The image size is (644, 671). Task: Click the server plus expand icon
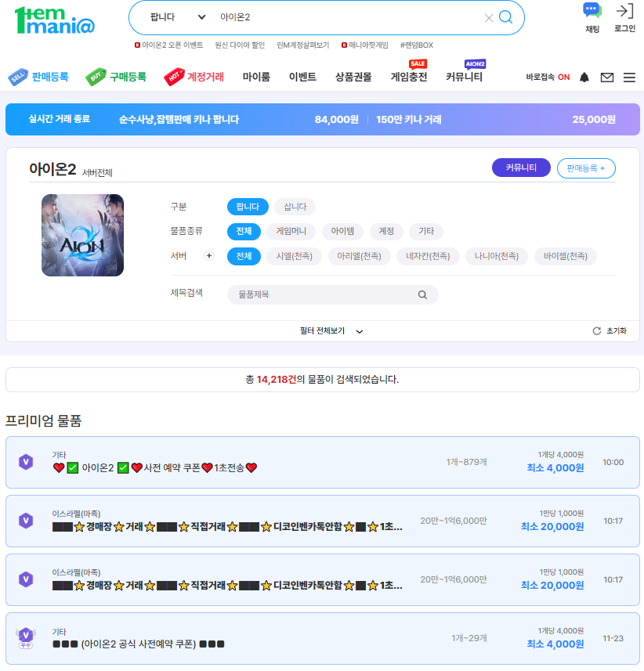click(209, 256)
